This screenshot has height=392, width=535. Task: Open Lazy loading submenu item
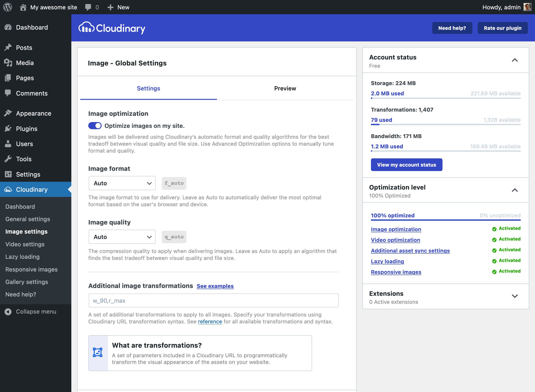point(23,257)
